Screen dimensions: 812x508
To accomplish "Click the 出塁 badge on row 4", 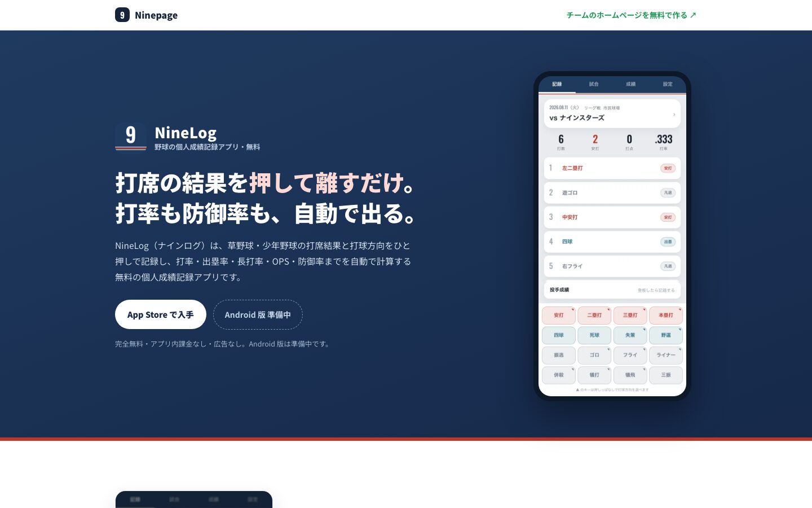I will [x=668, y=242].
